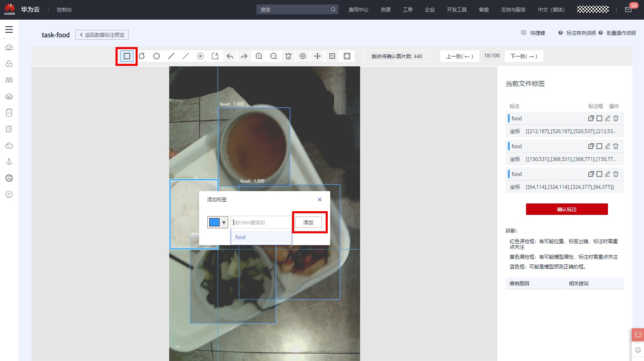Image resolution: width=644 pixels, height=361 pixels.
Task: Click the 添加 button in dialog
Action: pos(308,222)
